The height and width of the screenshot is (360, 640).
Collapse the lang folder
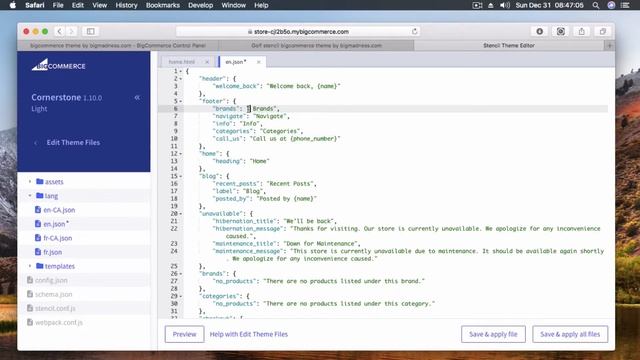[x=30, y=196]
